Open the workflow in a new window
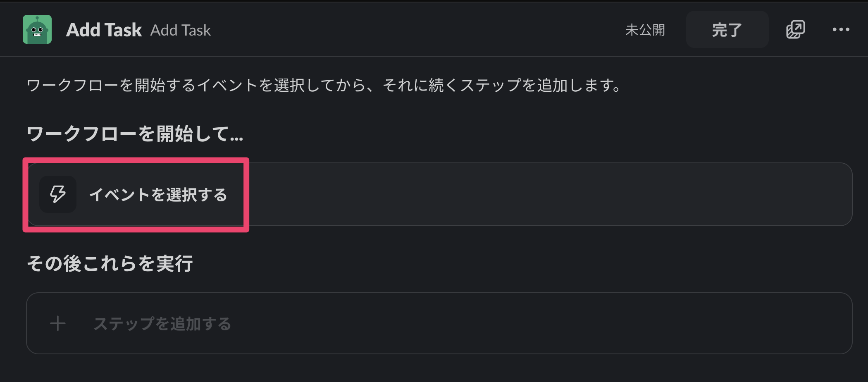868x382 pixels. 795,29
